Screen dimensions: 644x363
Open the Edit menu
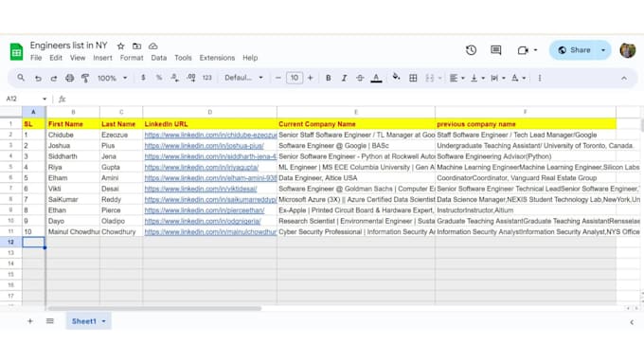click(56, 58)
